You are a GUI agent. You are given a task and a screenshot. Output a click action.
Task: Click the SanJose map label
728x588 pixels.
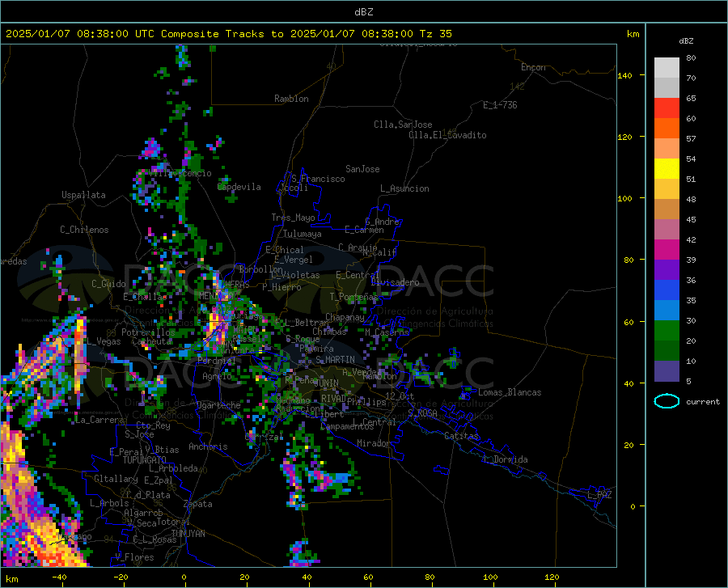(362, 169)
